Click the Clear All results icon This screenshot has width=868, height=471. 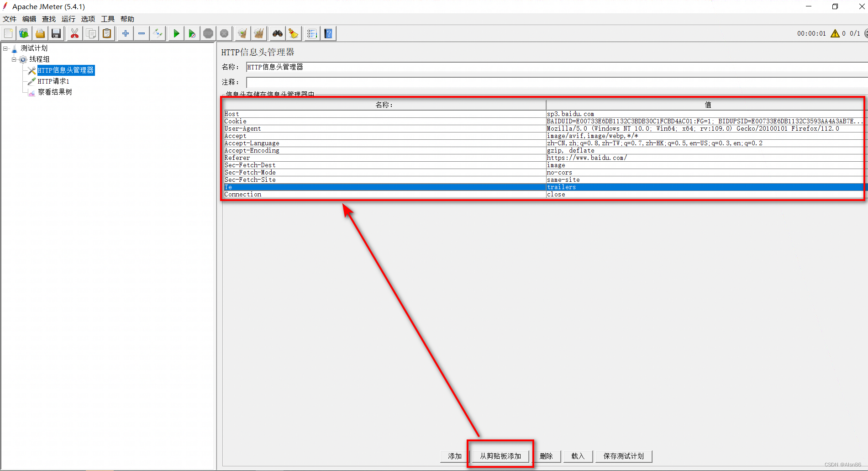coord(259,33)
